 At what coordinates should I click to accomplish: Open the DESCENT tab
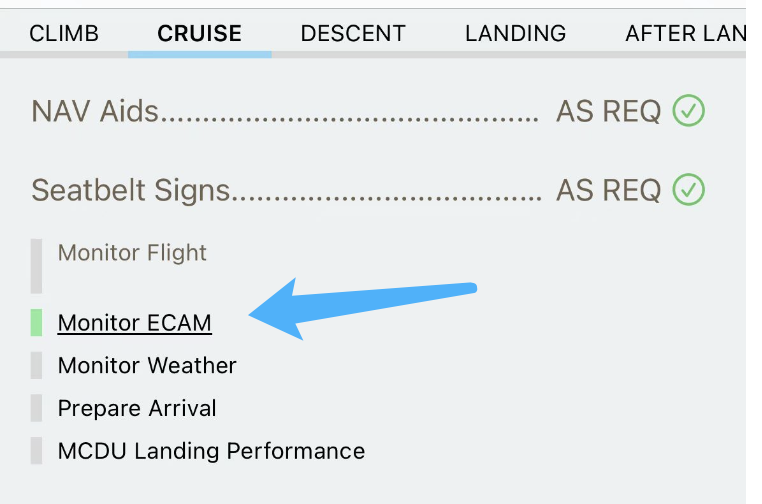click(x=353, y=33)
